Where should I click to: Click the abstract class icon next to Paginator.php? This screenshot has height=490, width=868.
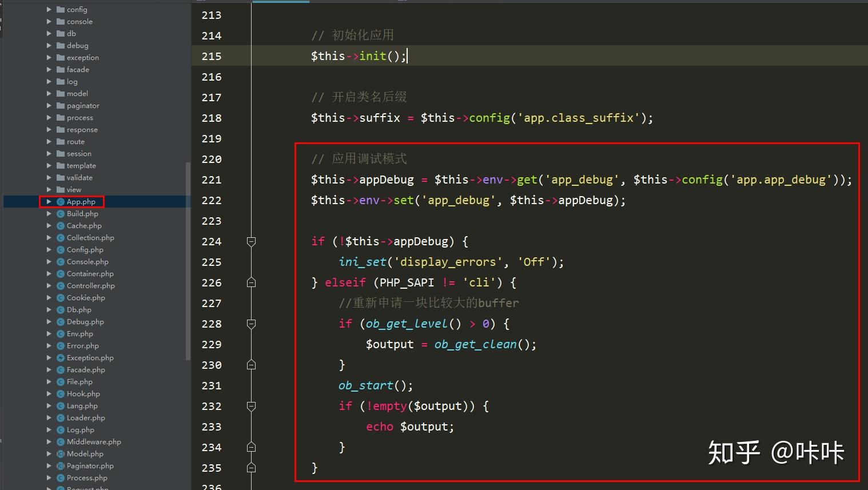[61, 465]
